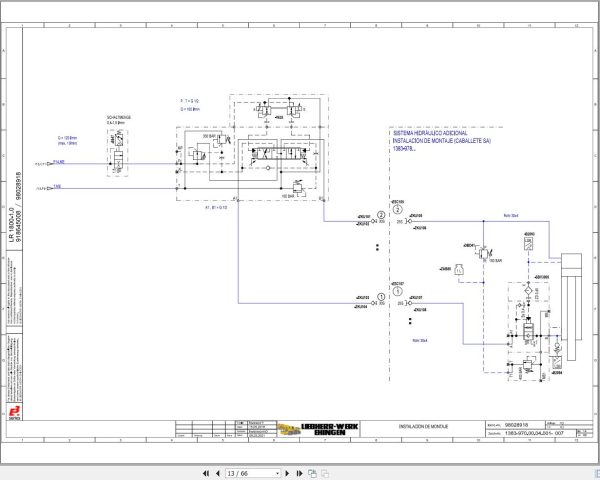The width and height of the screenshot is (600, 480).
Task: Click the "INSTALACION DE MONTAJE (CABALLETE SA)" blue line
Action: (442, 141)
